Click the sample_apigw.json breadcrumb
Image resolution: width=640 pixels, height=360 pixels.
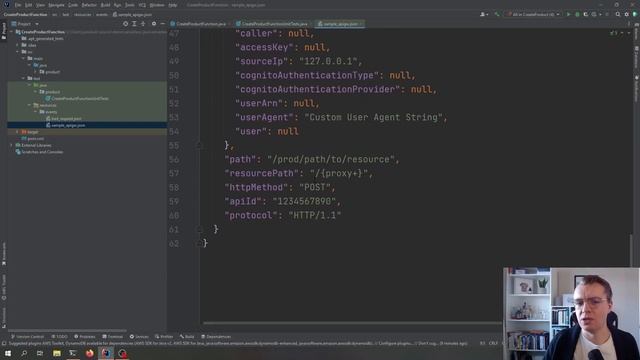coord(132,14)
